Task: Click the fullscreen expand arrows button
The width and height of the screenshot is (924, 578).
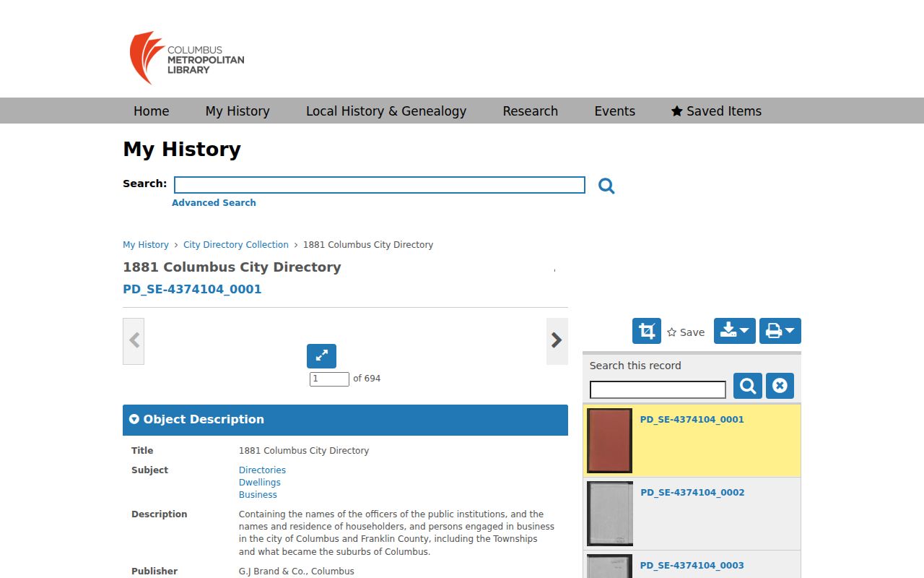Action: [x=321, y=355]
